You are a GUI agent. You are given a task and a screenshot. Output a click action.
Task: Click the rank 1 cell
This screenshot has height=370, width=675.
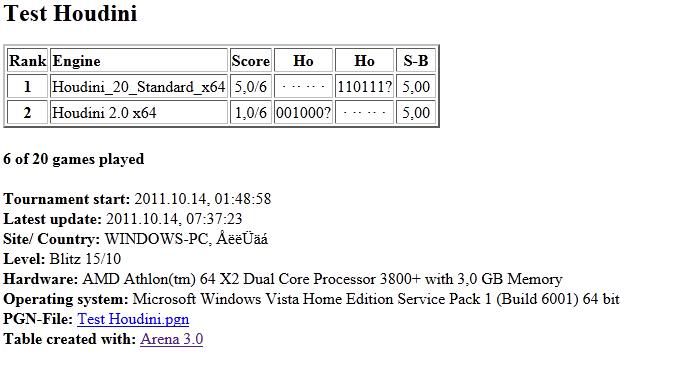28,87
